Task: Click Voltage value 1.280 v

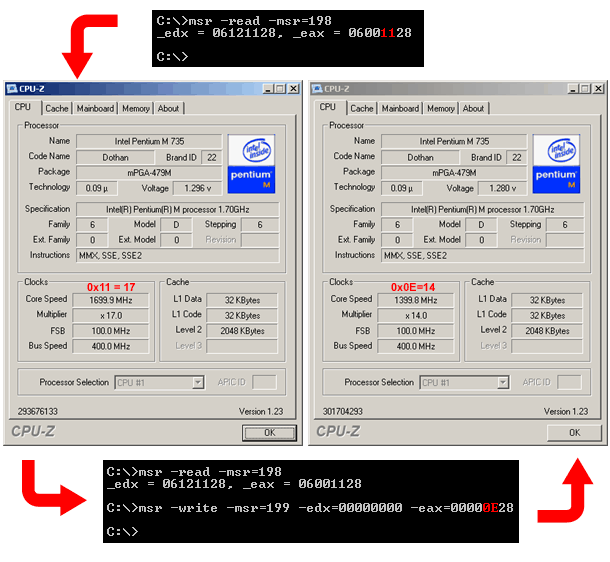Action: tap(503, 188)
